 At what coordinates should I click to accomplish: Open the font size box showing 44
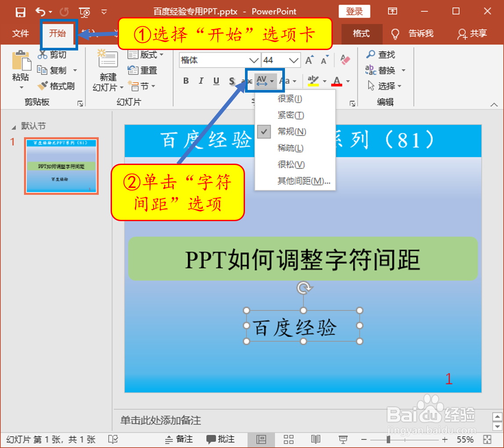(281, 60)
